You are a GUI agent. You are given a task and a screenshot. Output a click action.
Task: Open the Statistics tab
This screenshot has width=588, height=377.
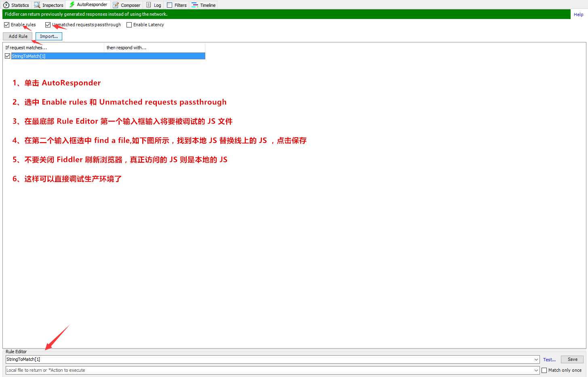pos(16,5)
